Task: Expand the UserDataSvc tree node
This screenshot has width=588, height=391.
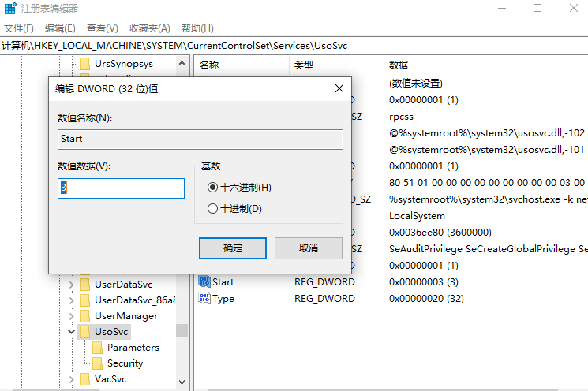Action: pyautogui.click(x=71, y=285)
